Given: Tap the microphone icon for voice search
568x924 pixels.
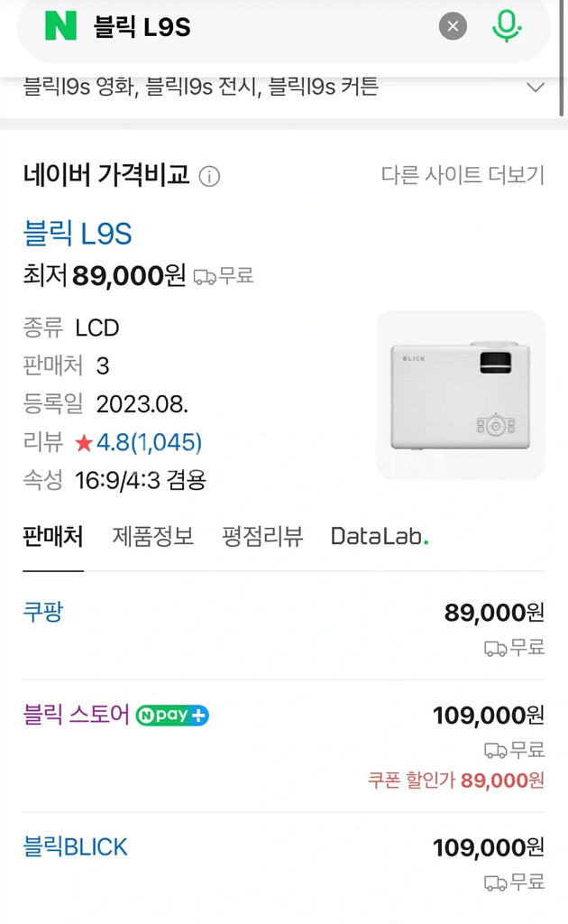Looking at the screenshot, I should pyautogui.click(x=506, y=26).
